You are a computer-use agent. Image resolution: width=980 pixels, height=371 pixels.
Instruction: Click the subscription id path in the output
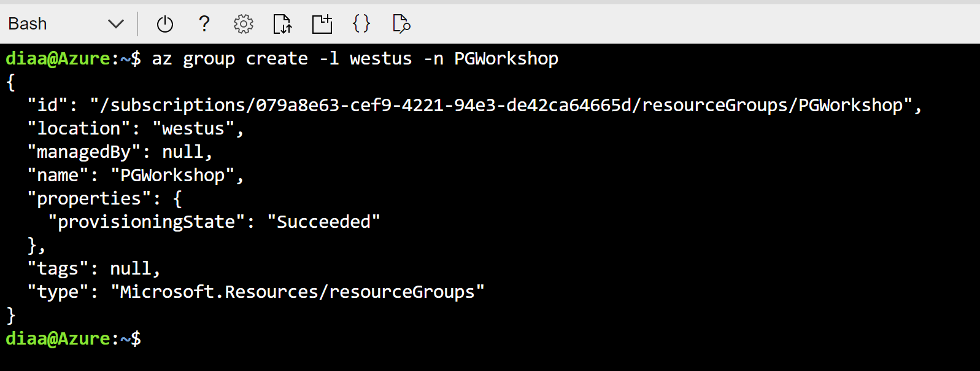tap(430, 104)
